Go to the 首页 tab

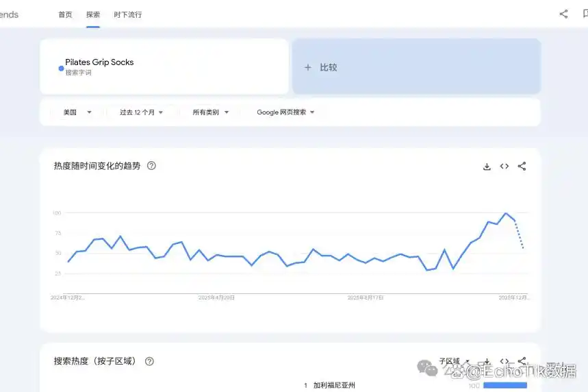point(65,14)
